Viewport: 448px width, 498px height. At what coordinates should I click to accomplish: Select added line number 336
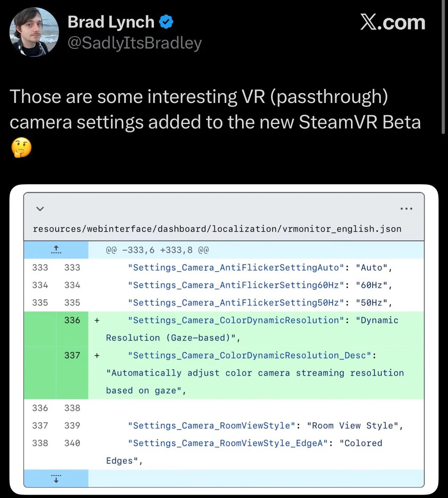72,320
